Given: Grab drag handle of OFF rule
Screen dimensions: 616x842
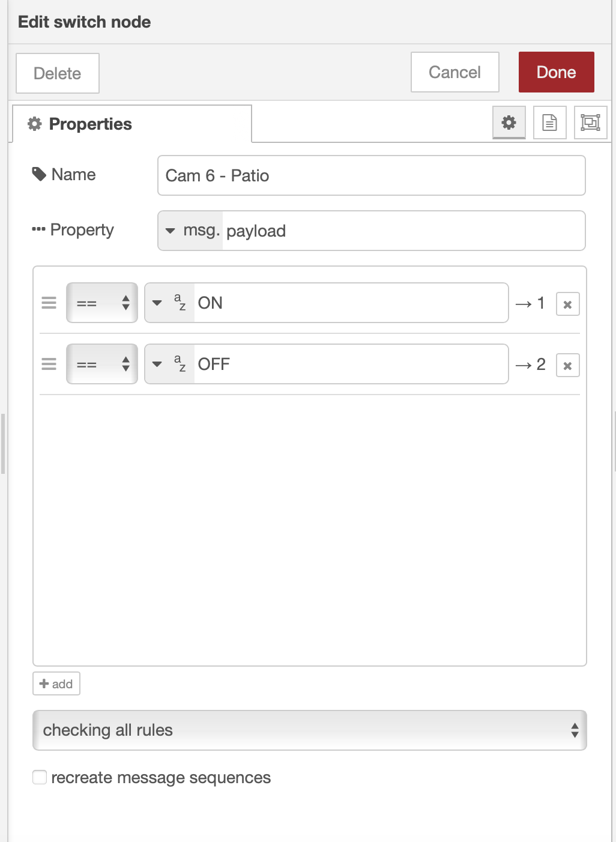Looking at the screenshot, I should pos(49,364).
